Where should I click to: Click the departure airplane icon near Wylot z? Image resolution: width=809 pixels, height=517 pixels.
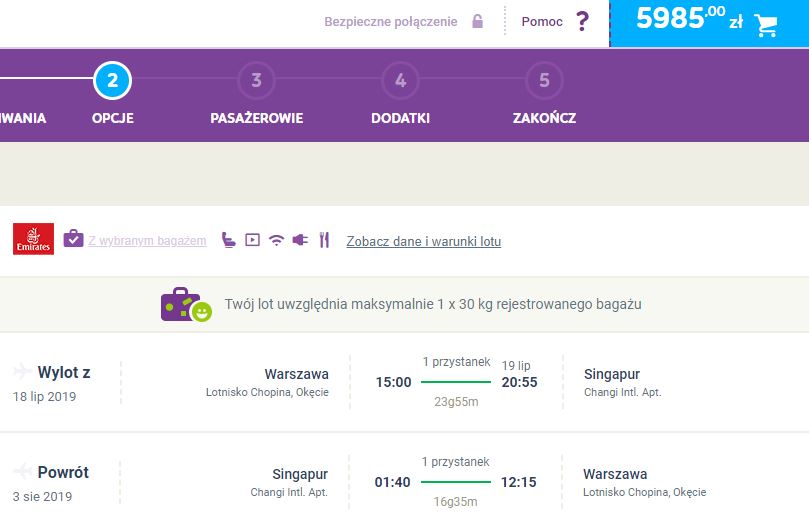22,370
